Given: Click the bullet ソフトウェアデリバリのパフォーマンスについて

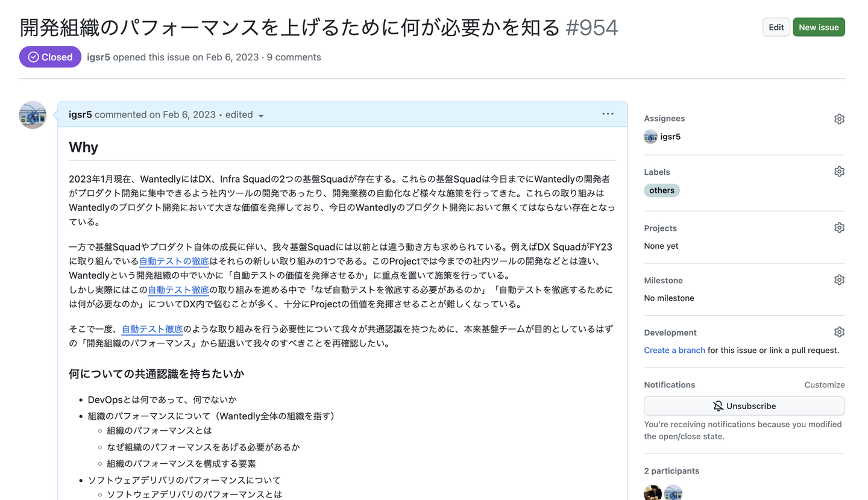Looking at the screenshot, I should pos(184,480).
